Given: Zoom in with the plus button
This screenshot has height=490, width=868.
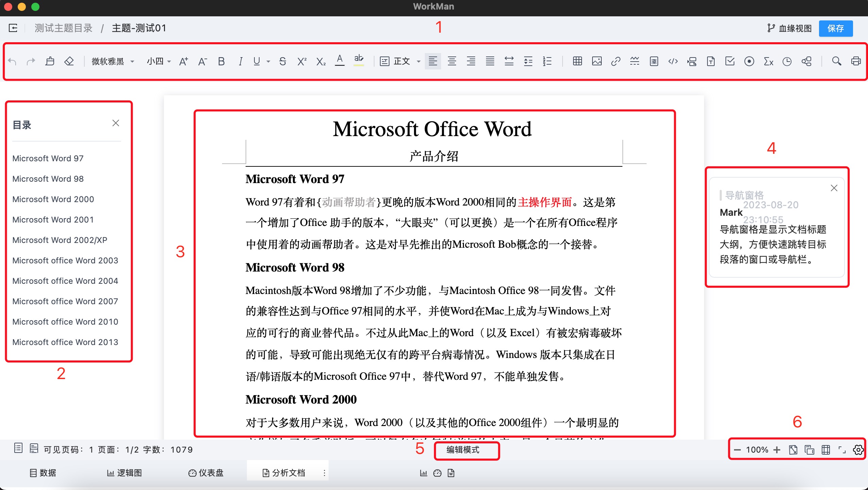Looking at the screenshot, I should (x=777, y=450).
